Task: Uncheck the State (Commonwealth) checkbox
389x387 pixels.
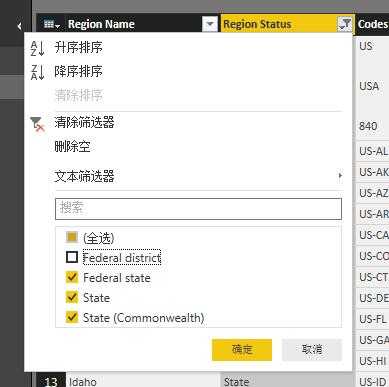Action: click(x=72, y=317)
